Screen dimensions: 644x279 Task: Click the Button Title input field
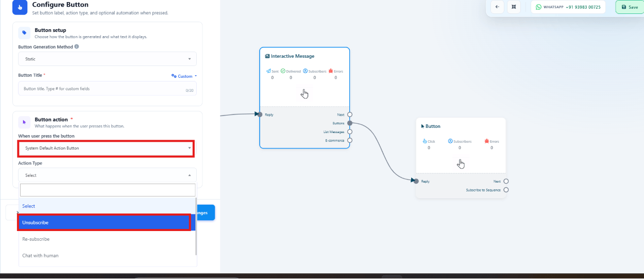coord(107,89)
